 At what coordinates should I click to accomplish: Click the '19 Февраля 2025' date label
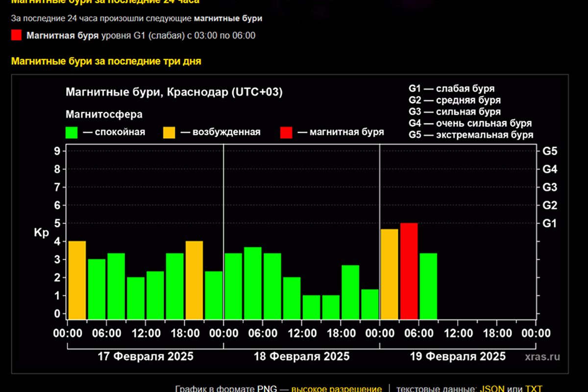(x=458, y=356)
